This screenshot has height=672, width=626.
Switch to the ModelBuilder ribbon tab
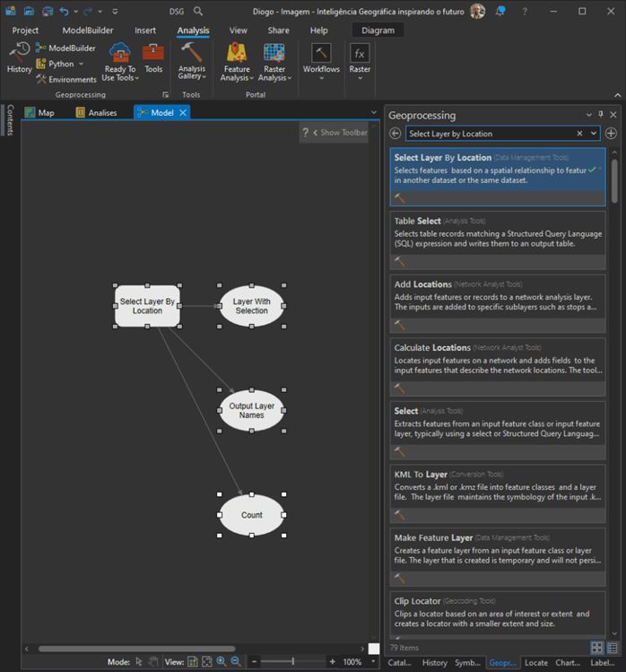pyautogui.click(x=87, y=31)
